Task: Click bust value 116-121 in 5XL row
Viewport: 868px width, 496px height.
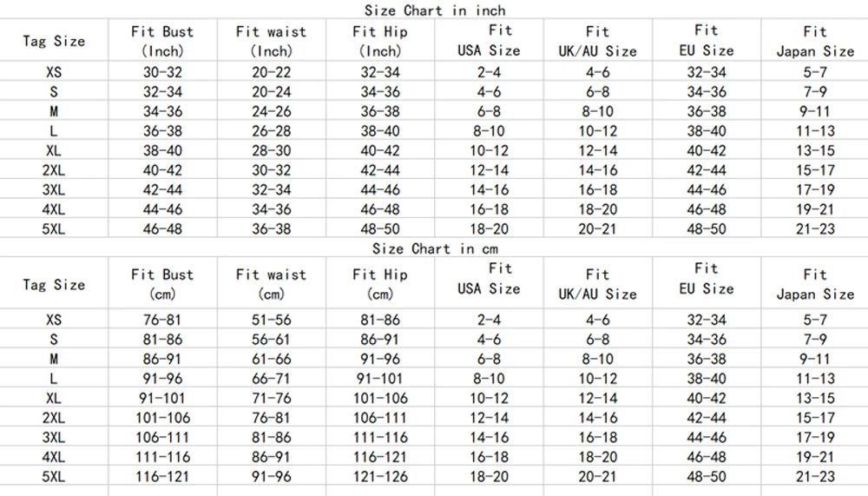Action: click(162, 477)
